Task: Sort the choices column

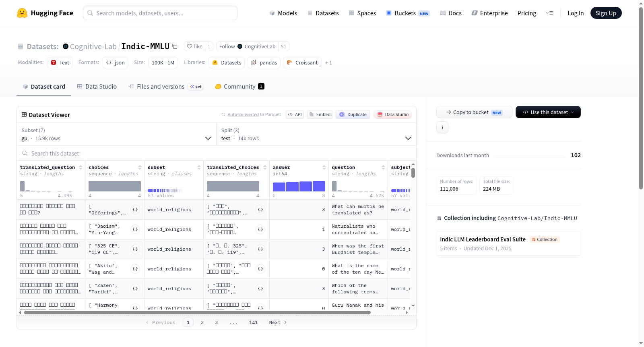Action: coord(140,167)
